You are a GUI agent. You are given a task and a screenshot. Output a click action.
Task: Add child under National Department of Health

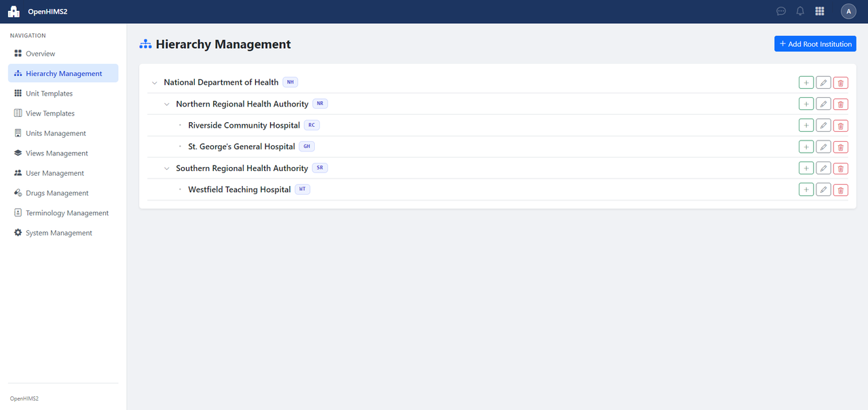806,83
